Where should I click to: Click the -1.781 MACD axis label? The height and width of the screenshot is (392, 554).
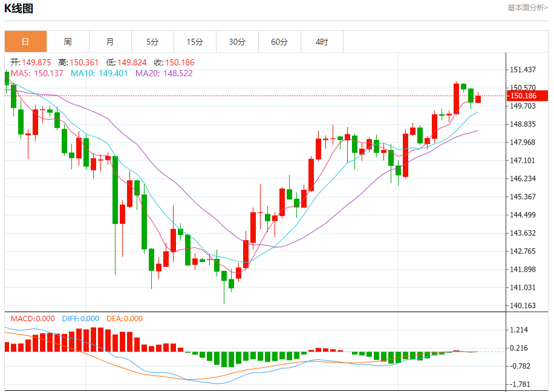pyautogui.click(x=520, y=384)
